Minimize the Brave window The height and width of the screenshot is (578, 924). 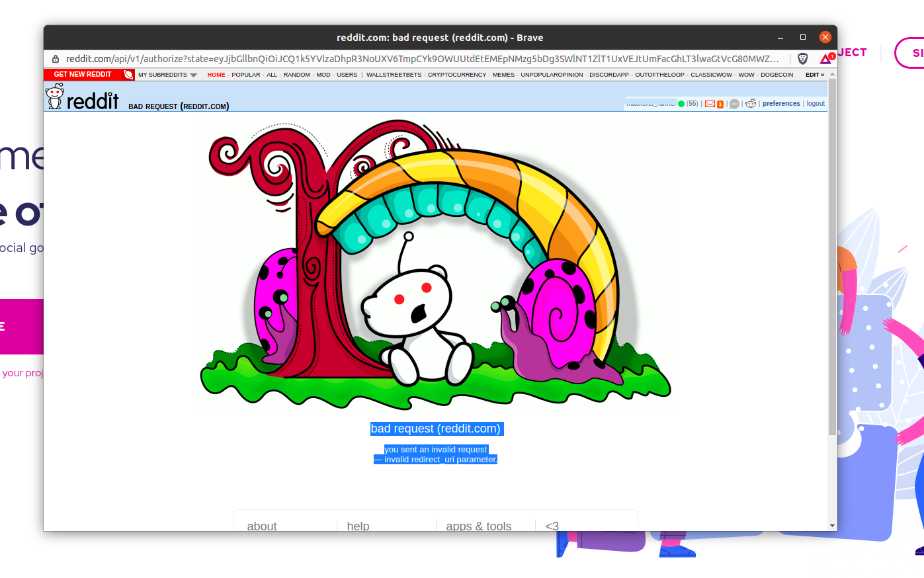pyautogui.click(x=780, y=38)
